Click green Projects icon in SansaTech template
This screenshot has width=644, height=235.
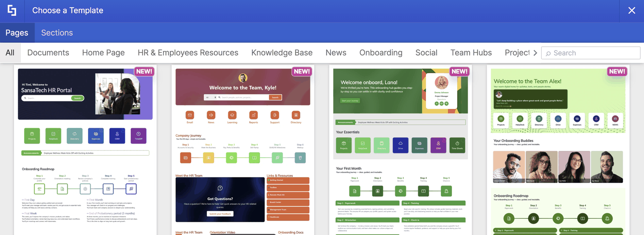click(32, 136)
